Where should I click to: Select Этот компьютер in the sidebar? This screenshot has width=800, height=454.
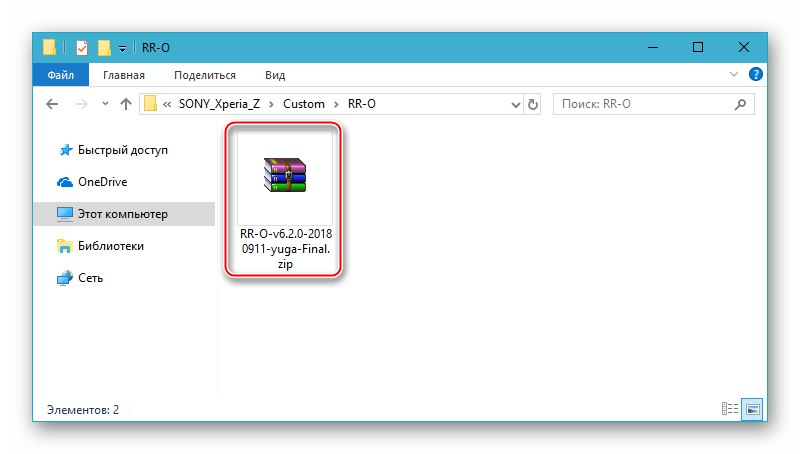(124, 214)
